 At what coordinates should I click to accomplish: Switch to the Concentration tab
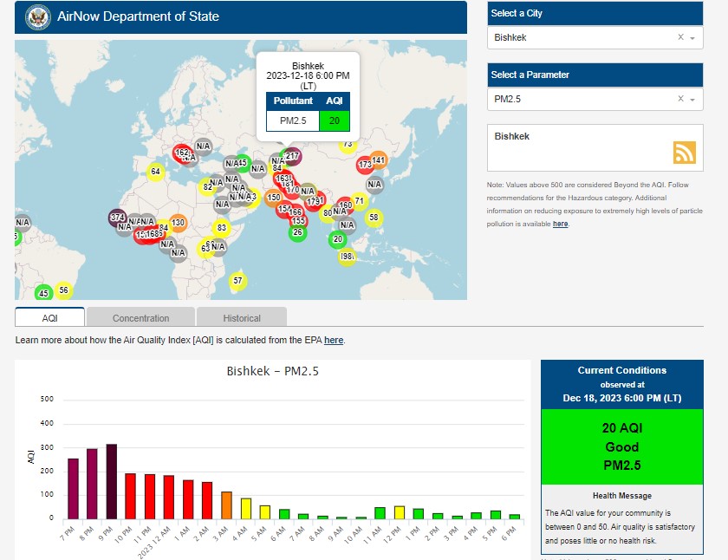pos(140,318)
